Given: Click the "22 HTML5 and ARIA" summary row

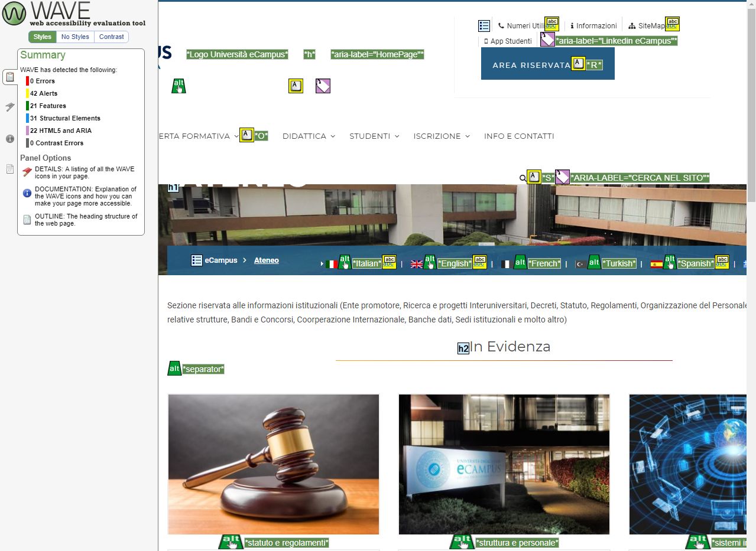Looking at the screenshot, I should [x=59, y=131].
